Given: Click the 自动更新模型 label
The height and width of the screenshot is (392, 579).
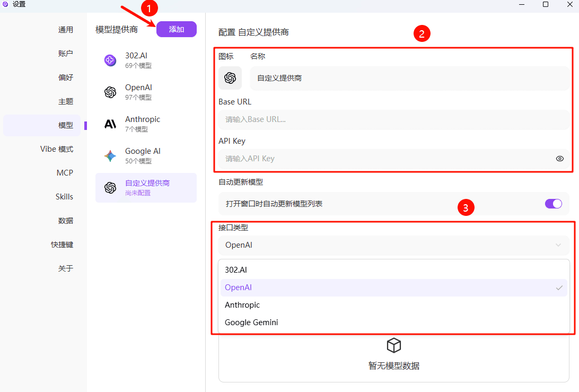Looking at the screenshot, I should [240, 182].
